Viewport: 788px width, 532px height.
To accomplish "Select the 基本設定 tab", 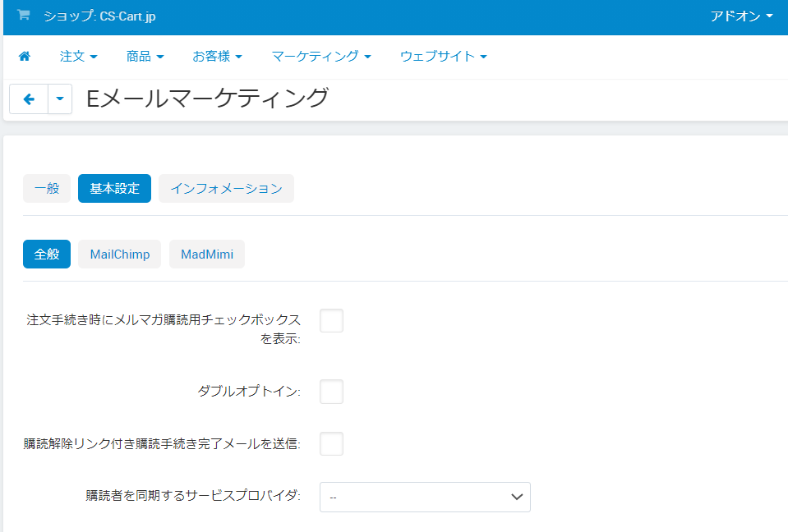I will click(x=114, y=188).
